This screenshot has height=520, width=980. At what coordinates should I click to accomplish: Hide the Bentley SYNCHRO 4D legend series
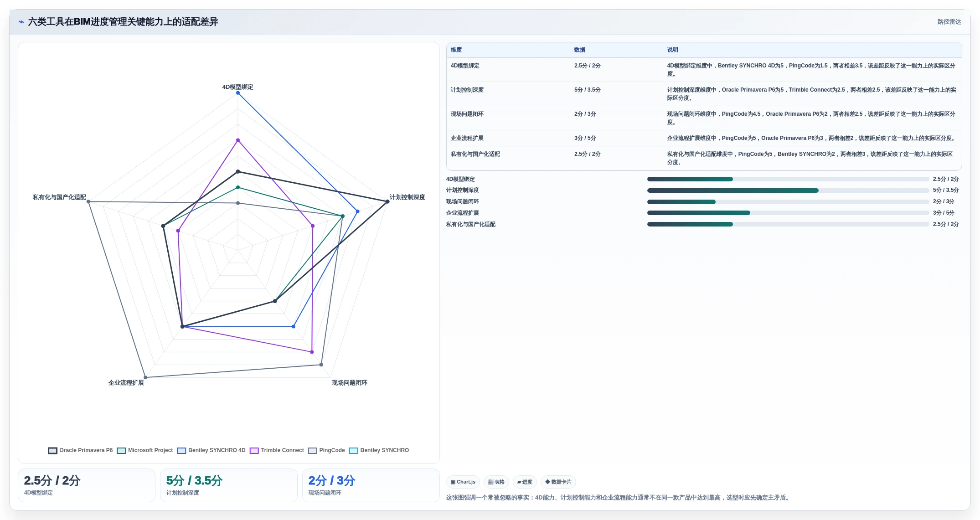tap(211, 450)
